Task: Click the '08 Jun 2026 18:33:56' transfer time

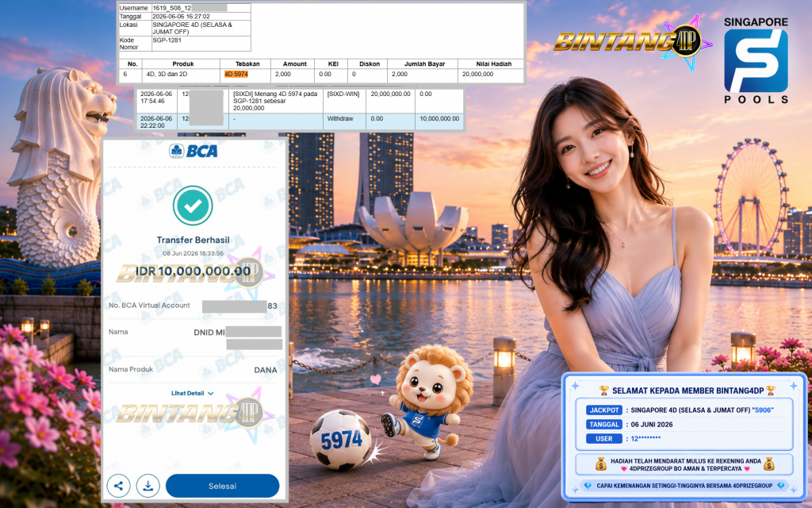Action: (x=193, y=253)
